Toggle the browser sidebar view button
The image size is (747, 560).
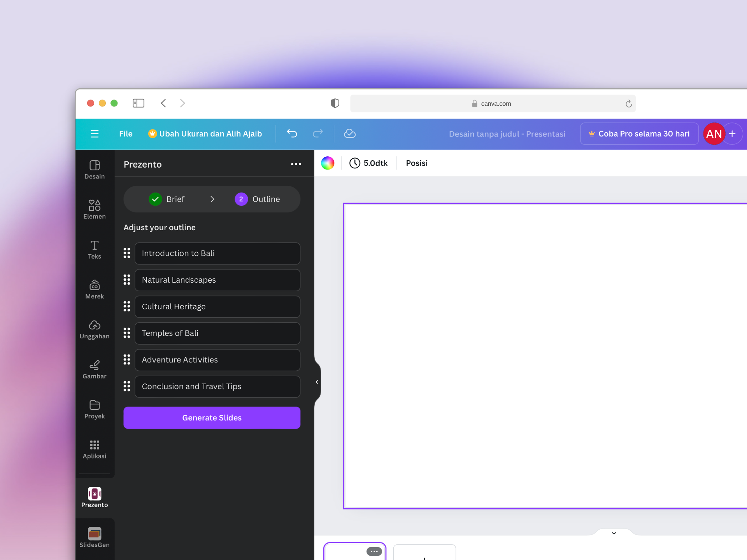coord(139,103)
